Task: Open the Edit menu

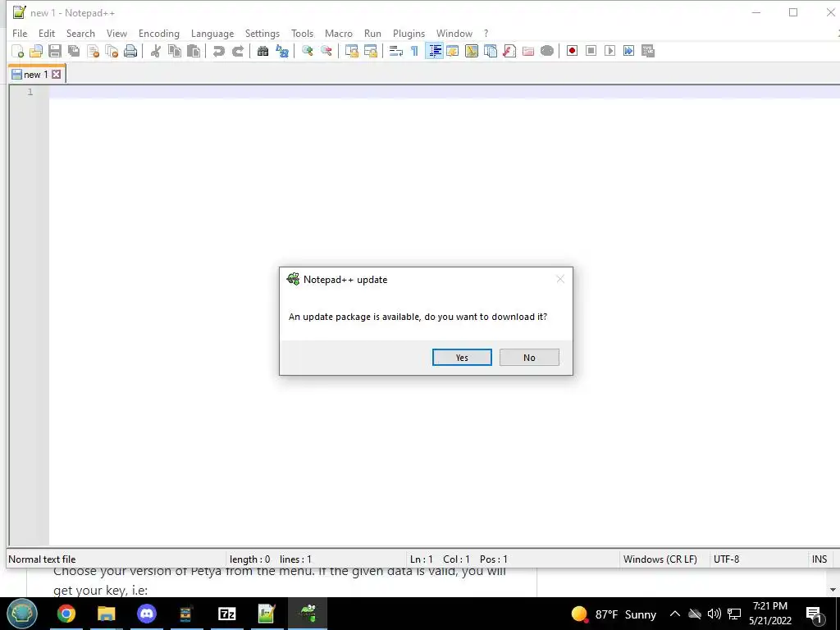Action: click(47, 33)
